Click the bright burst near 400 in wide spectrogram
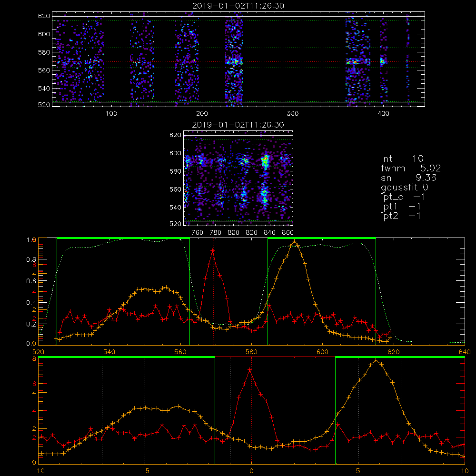Screen dimensions: 476x476 tap(383, 61)
